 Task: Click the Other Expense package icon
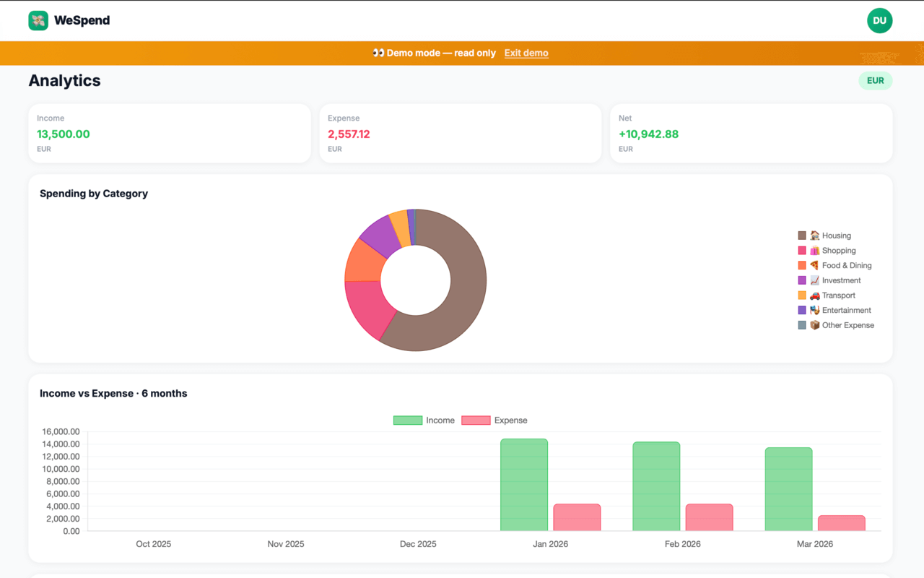(816, 325)
